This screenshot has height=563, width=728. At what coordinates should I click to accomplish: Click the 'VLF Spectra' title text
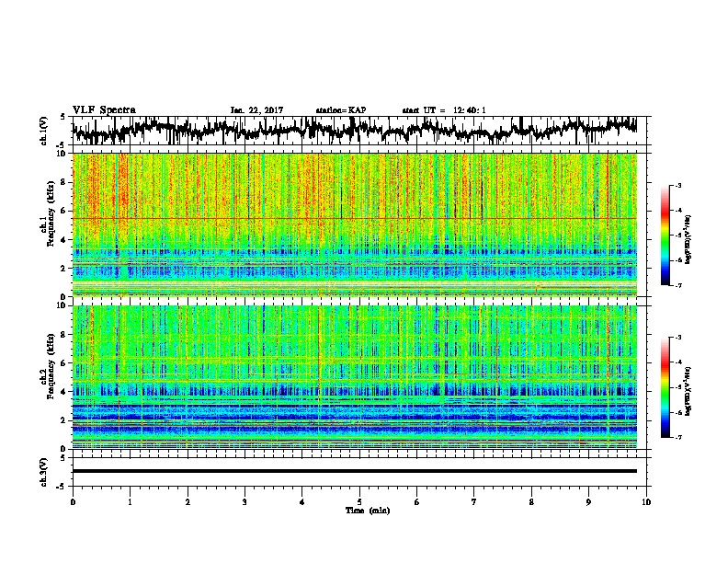click(105, 110)
